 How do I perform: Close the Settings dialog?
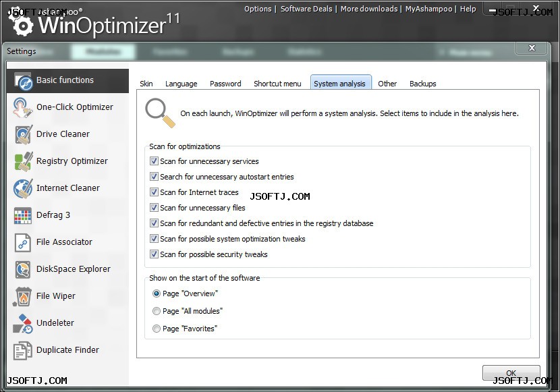532,48
